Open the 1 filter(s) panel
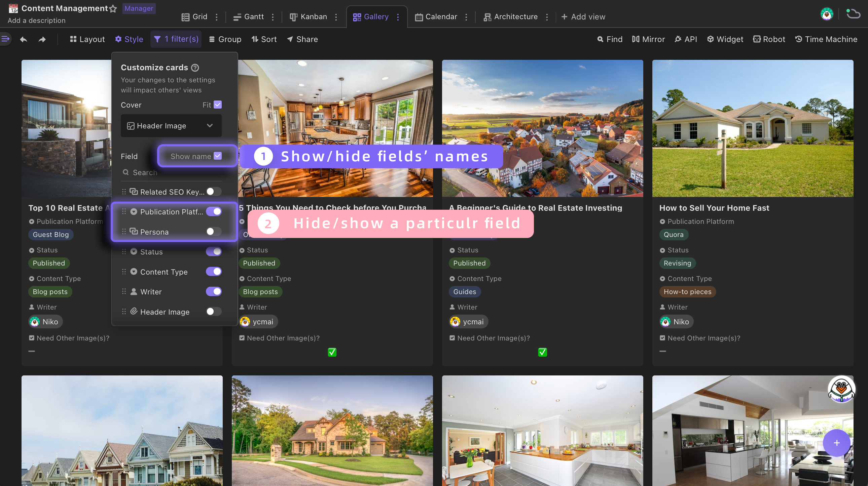This screenshot has height=486, width=868. tap(176, 39)
